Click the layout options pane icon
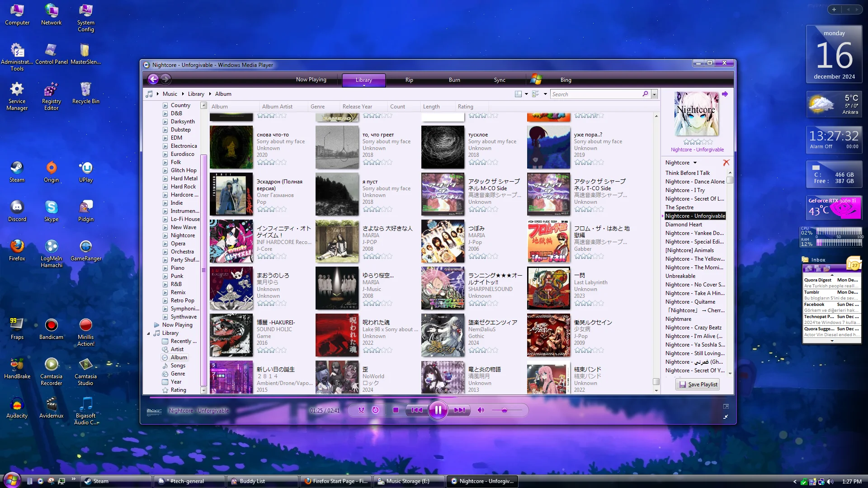The height and width of the screenshot is (488, 868). 519,94
